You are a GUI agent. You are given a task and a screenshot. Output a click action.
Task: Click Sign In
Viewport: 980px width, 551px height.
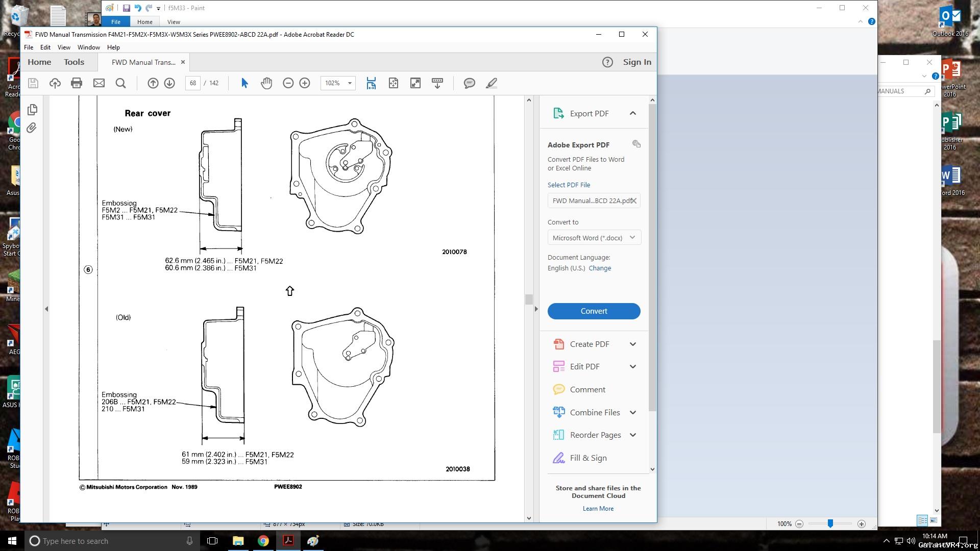pyautogui.click(x=637, y=62)
